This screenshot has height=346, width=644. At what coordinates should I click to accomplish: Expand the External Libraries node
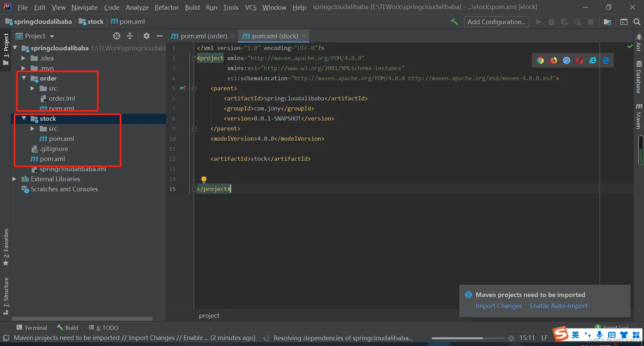tap(14, 179)
